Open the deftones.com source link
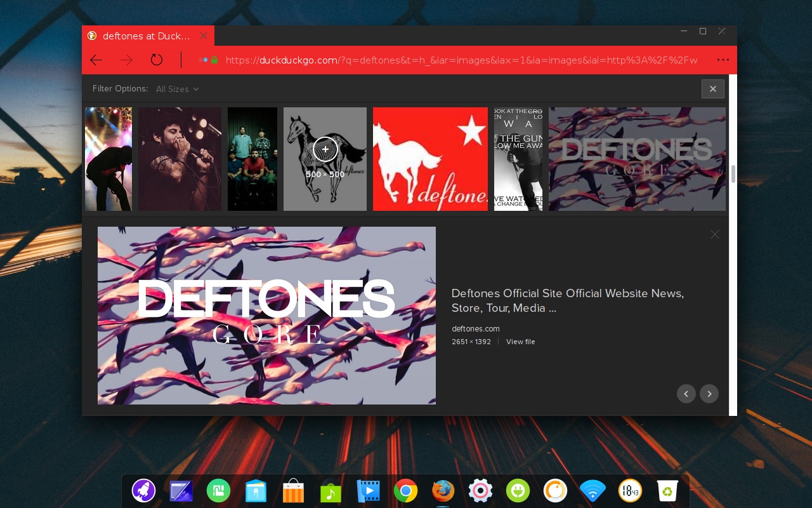812x508 pixels. pos(476,329)
